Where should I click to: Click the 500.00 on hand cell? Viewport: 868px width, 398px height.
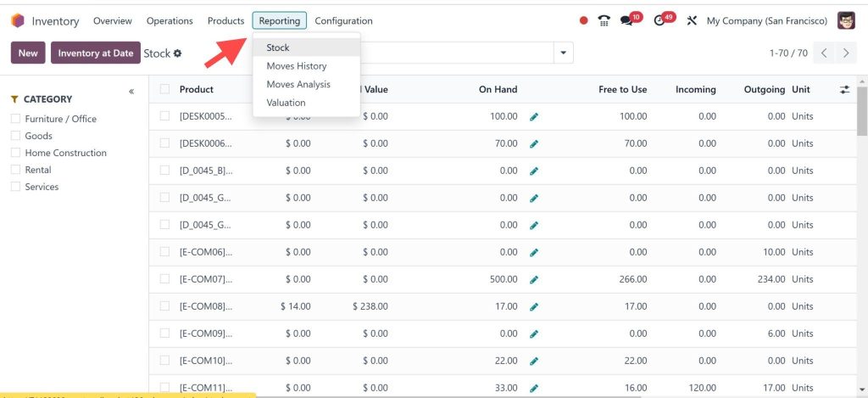pos(504,279)
